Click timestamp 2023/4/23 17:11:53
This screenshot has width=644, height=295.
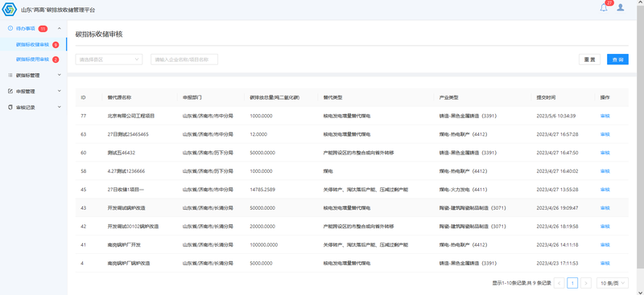click(557, 263)
